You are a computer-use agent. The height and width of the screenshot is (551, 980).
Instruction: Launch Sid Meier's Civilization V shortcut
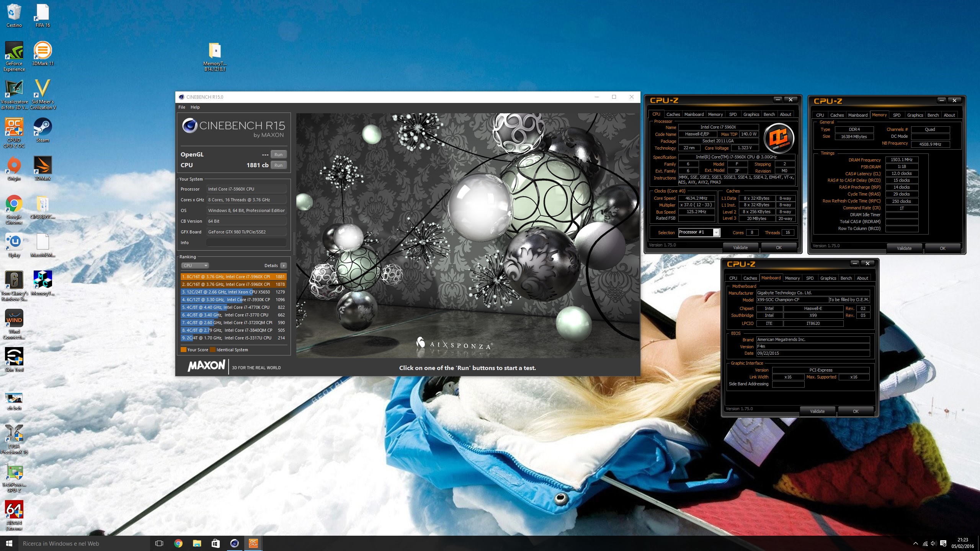[x=42, y=95]
